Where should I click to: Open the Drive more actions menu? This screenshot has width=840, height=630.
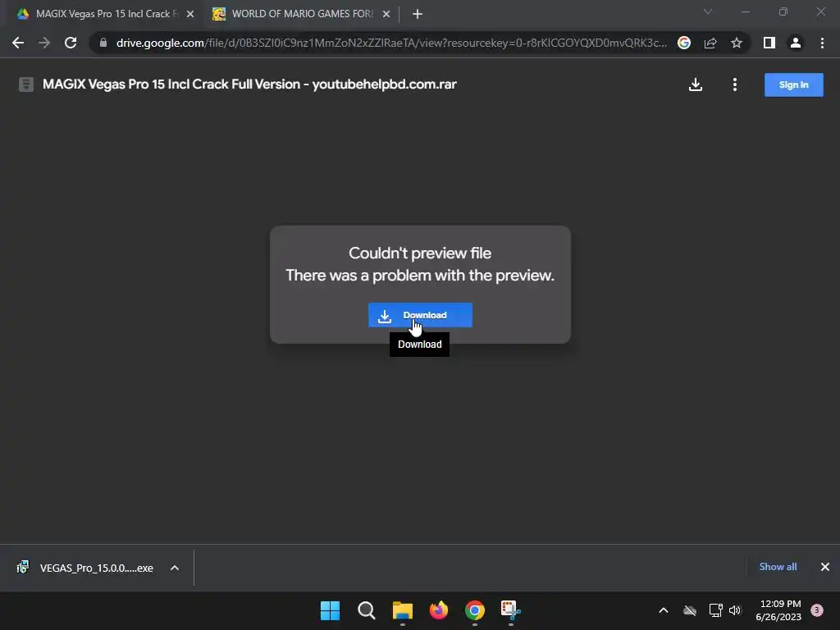pyautogui.click(x=735, y=84)
